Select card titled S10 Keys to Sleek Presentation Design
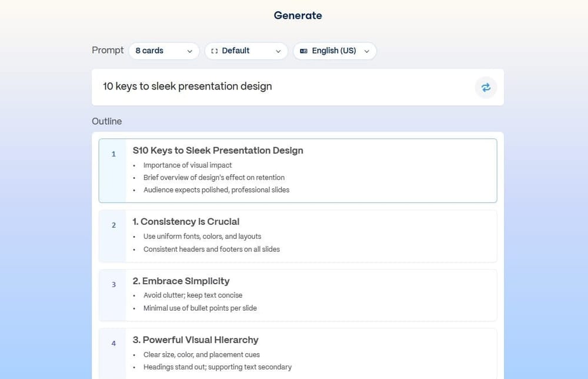588x379 pixels. [218, 150]
